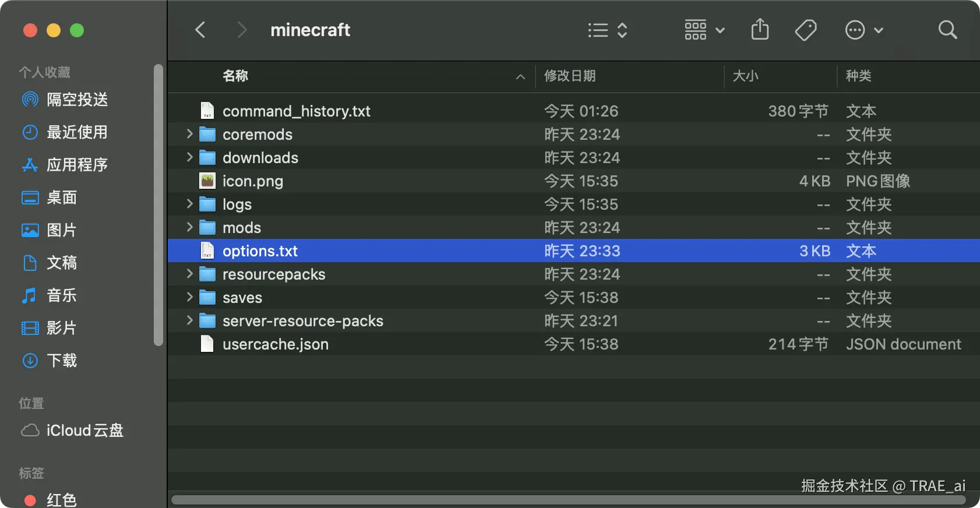
Task: Click the 影片 film icon
Action: [x=30, y=328]
